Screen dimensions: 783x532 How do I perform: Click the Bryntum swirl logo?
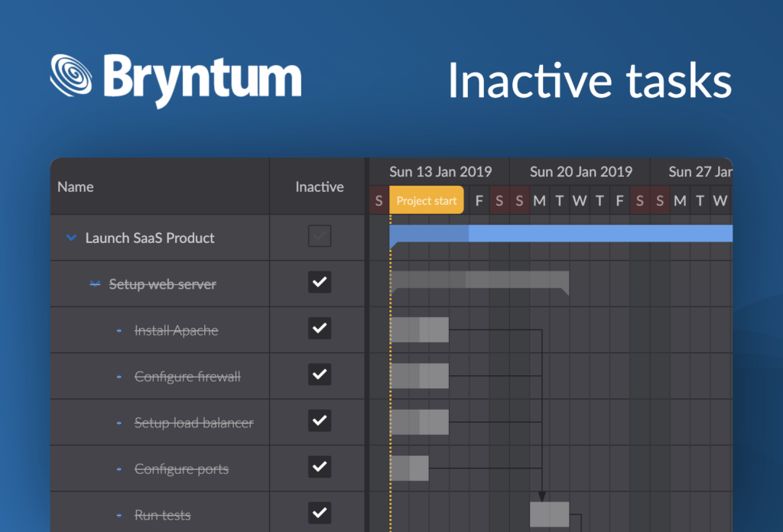tap(73, 74)
